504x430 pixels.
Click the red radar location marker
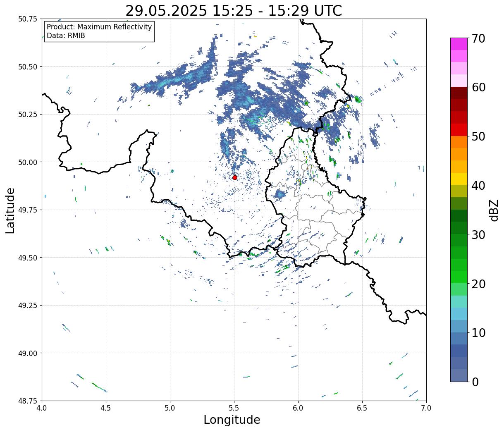tap(234, 177)
